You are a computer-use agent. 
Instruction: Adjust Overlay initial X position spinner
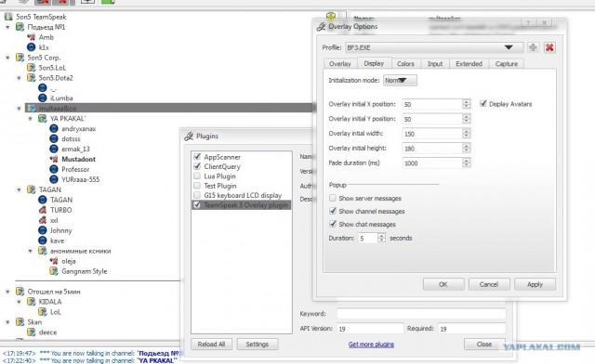467,104
